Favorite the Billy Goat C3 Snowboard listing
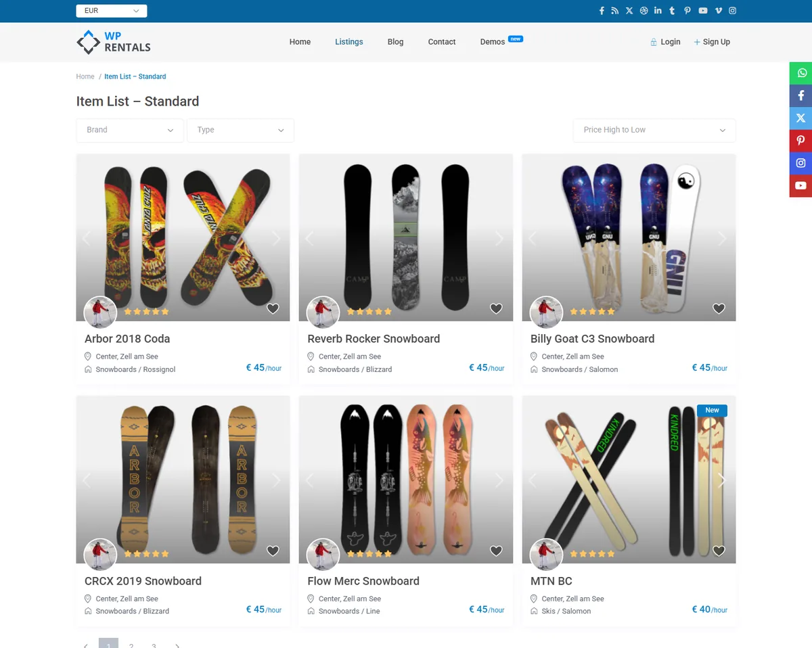This screenshot has height=648, width=812. pyautogui.click(x=719, y=308)
